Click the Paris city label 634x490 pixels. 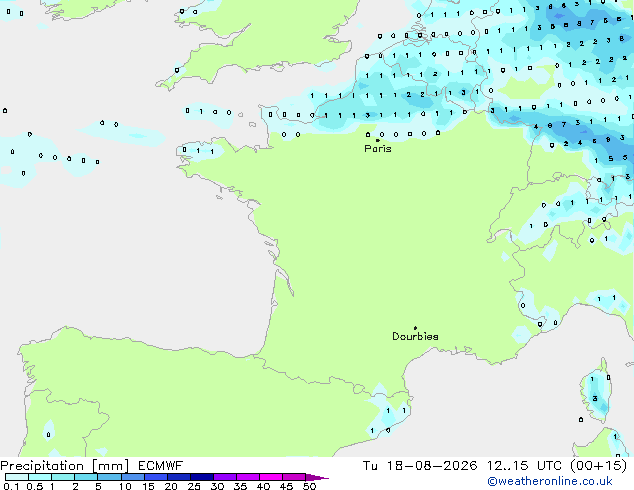tap(378, 149)
